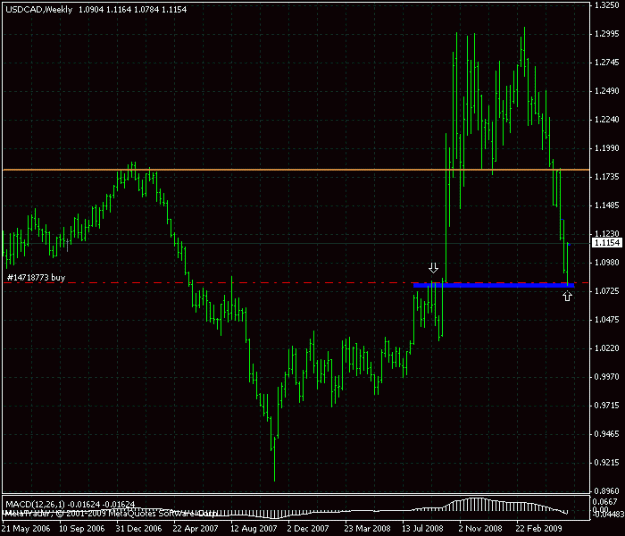The height and width of the screenshot is (536, 625).
Task: Click the 0.9215 price scale label
Action: 607,463
